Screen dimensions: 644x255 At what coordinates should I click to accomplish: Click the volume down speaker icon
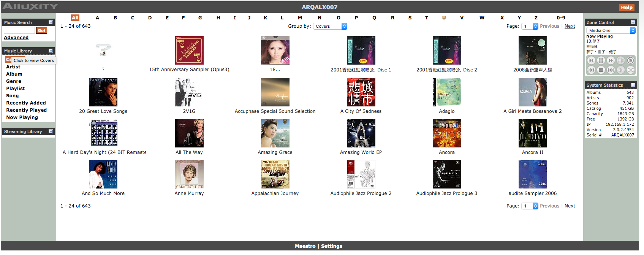point(620,70)
